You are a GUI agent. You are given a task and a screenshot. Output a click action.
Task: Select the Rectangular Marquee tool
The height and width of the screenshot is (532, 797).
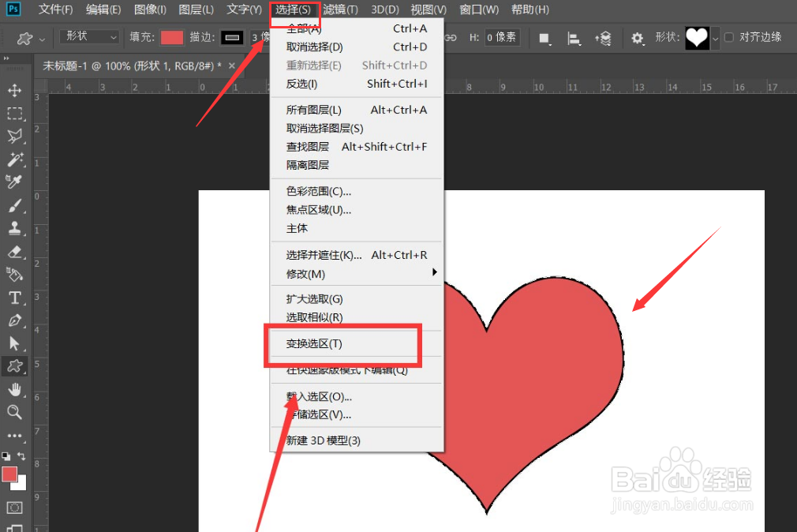coord(14,113)
